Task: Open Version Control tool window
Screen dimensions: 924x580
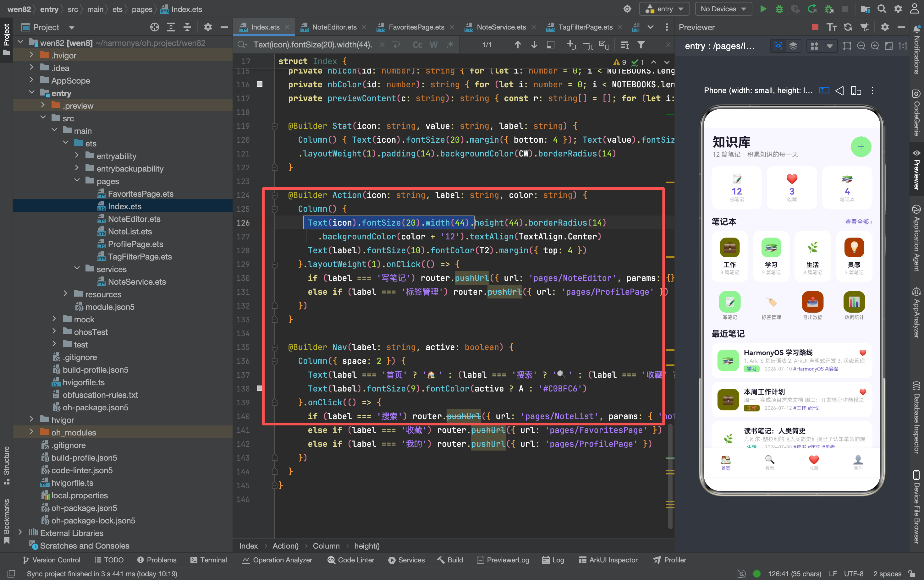Action: pyautogui.click(x=52, y=560)
